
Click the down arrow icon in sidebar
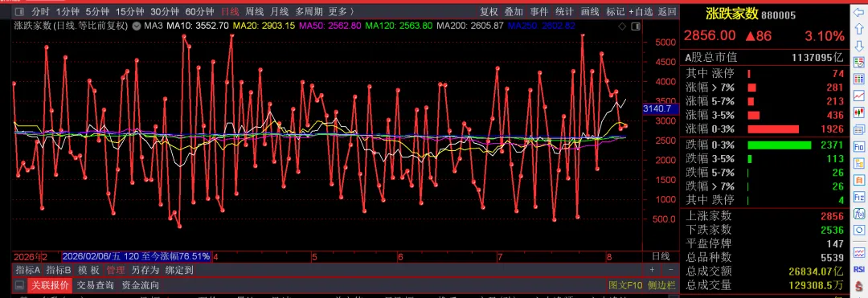(x=859, y=45)
